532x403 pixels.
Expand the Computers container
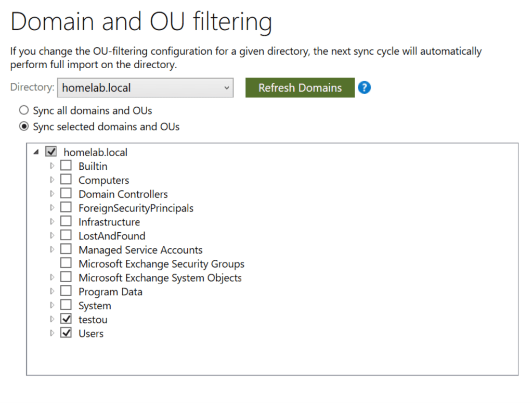click(51, 180)
